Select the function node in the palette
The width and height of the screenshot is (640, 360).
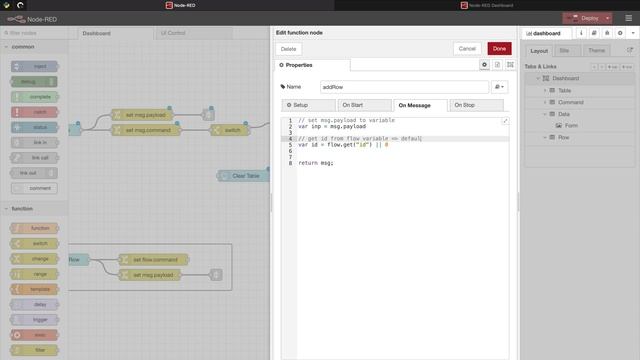(x=35, y=228)
